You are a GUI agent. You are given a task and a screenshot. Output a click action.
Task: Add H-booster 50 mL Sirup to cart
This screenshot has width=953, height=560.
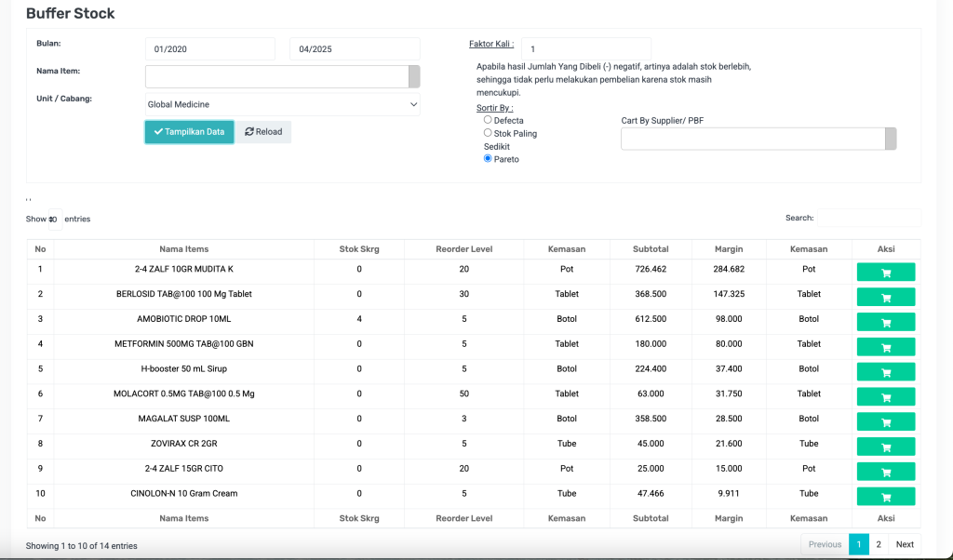(x=885, y=371)
